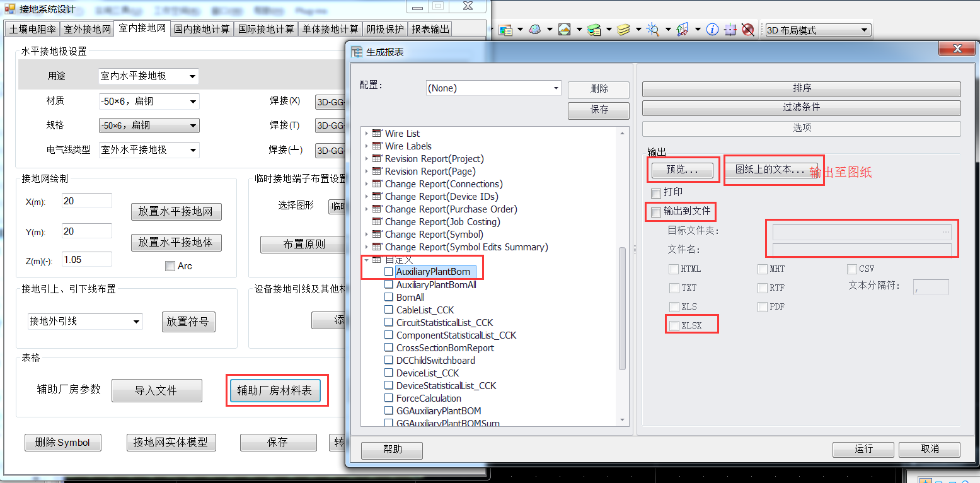This screenshot has width=980, height=483.
Task: Toggle the Arc checkbox
Action: coord(170,266)
